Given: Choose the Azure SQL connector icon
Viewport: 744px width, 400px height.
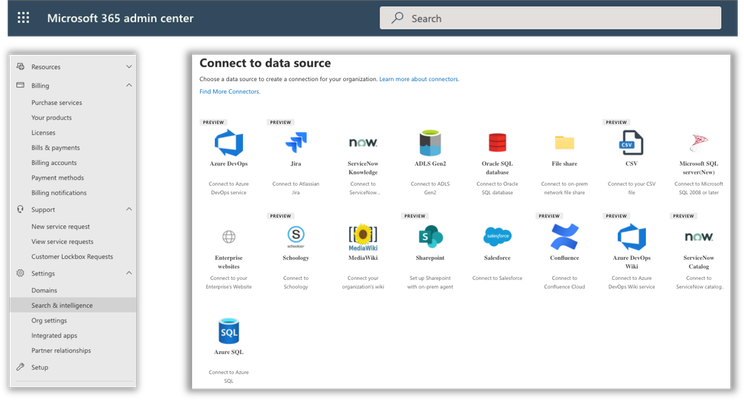Looking at the screenshot, I should (x=229, y=331).
